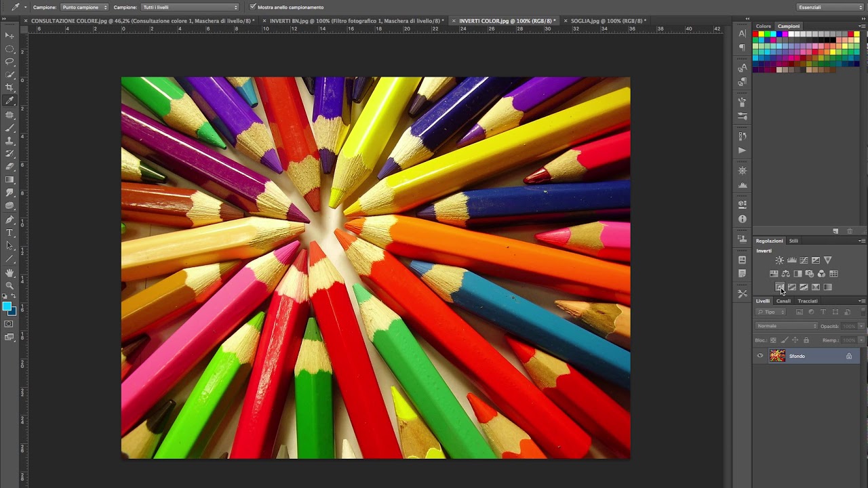Toggle lock image pixels in Livelli
868x488 pixels.
click(x=785, y=340)
